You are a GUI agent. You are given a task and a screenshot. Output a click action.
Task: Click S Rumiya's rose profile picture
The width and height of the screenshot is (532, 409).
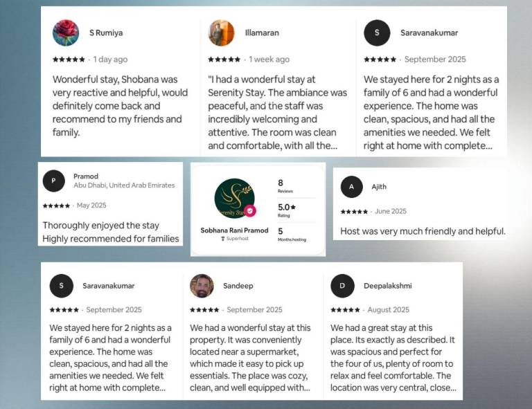(x=66, y=33)
